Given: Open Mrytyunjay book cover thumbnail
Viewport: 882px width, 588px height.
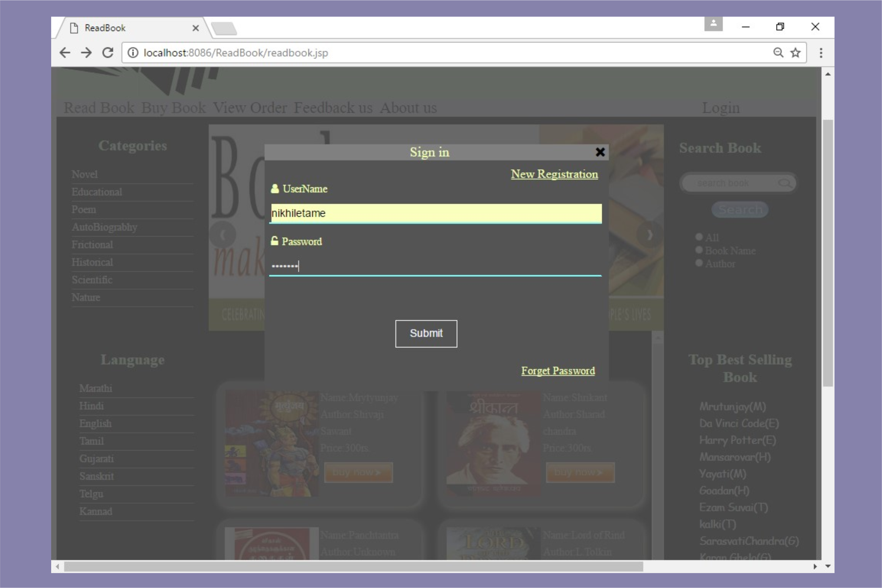Looking at the screenshot, I should point(272,444).
